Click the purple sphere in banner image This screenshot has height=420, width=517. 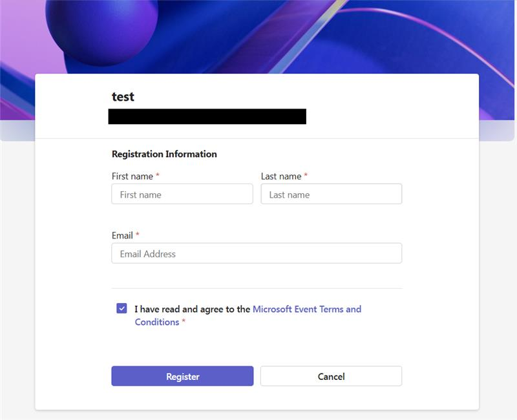(x=100, y=29)
